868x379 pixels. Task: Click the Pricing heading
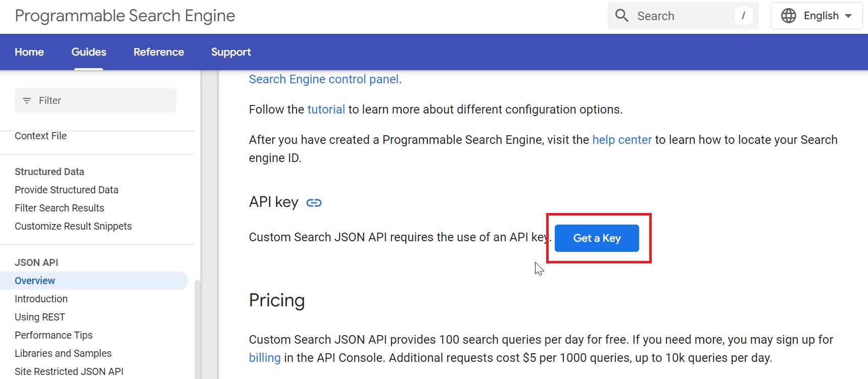[x=277, y=300]
